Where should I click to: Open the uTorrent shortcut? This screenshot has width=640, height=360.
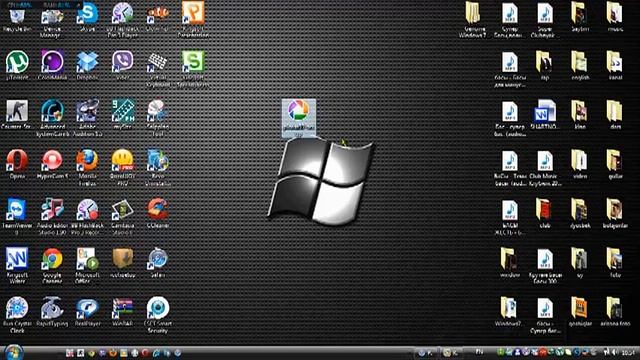coord(17,65)
